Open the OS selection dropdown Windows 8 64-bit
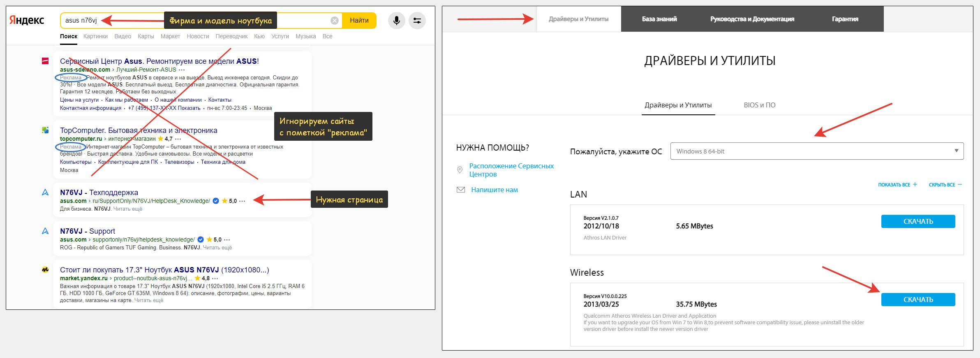 817,151
